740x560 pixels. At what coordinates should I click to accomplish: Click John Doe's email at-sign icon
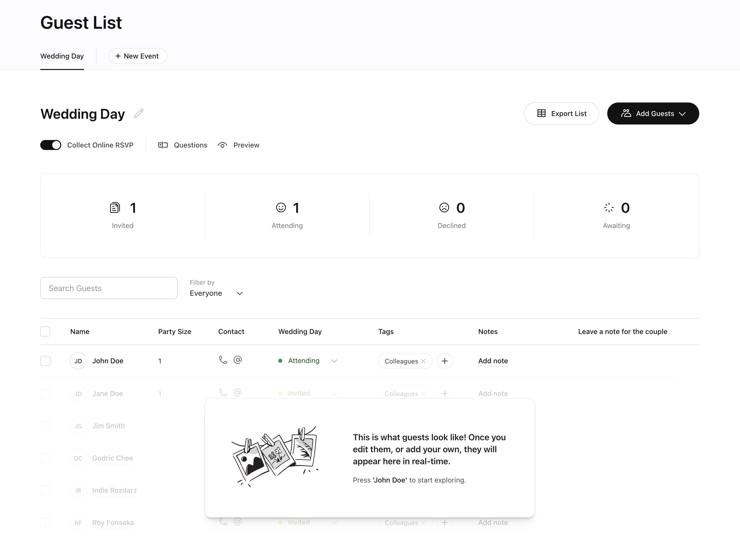[x=237, y=359]
